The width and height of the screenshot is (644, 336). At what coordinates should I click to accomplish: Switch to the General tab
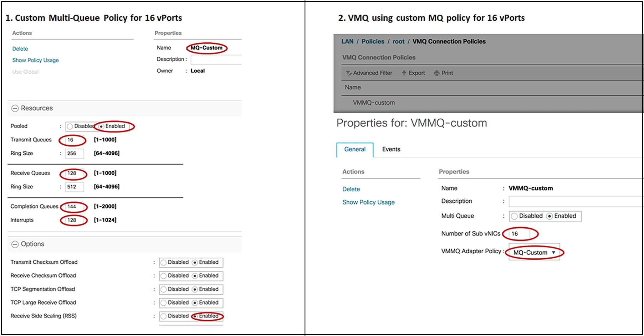pos(355,150)
